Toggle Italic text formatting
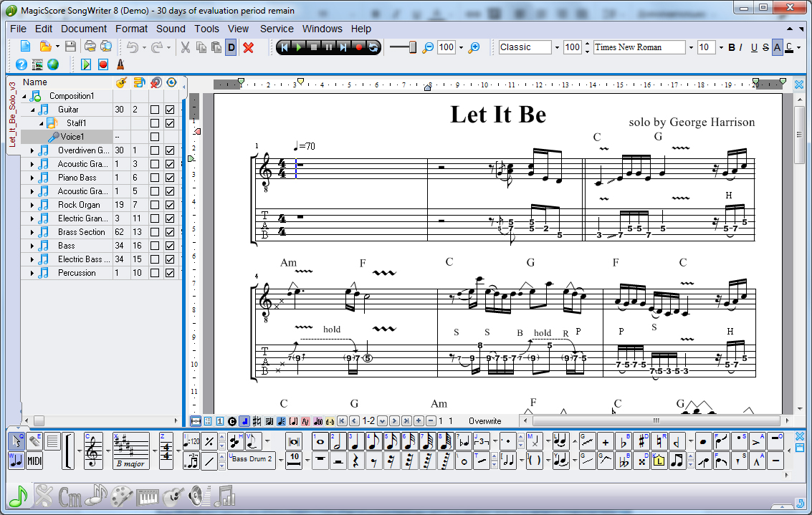Image resolution: width=812 pixels, height=515 pixels. click(741, 47)
